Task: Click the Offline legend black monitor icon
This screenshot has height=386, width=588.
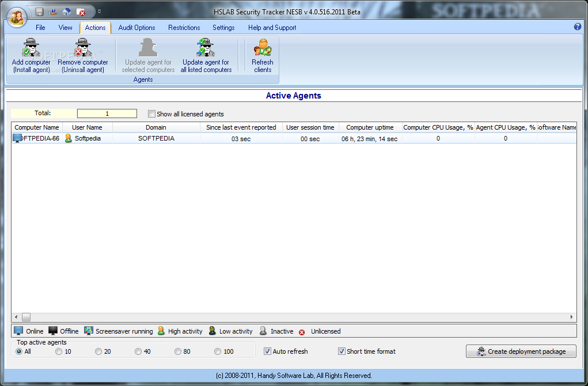Action: click(53, 331)
